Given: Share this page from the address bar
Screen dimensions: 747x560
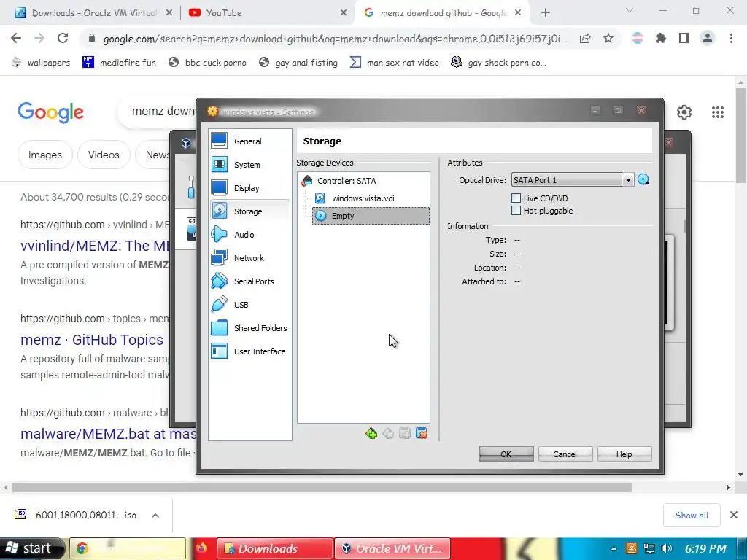Looking at the screenshot, I should (x=585, y=39).
